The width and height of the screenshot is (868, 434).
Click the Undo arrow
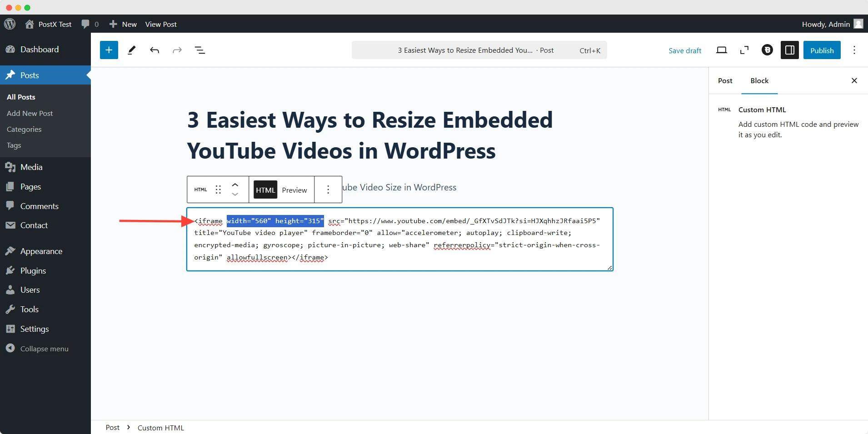tap(155, 50)
